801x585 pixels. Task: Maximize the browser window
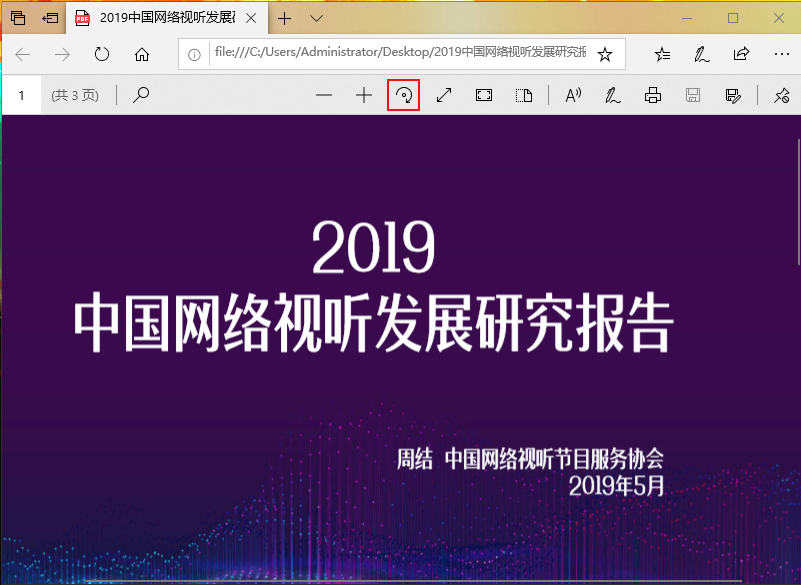pyautogui.click(x=733, y=18)
